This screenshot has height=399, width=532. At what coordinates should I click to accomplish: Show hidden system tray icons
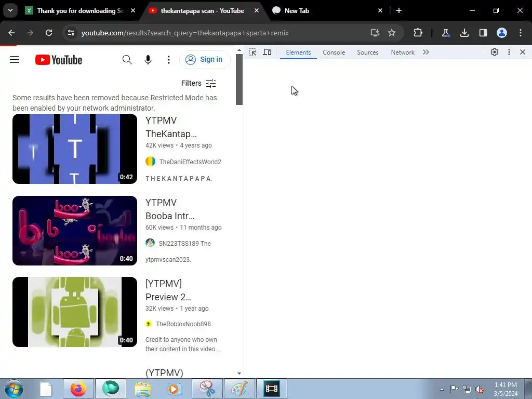442,389
